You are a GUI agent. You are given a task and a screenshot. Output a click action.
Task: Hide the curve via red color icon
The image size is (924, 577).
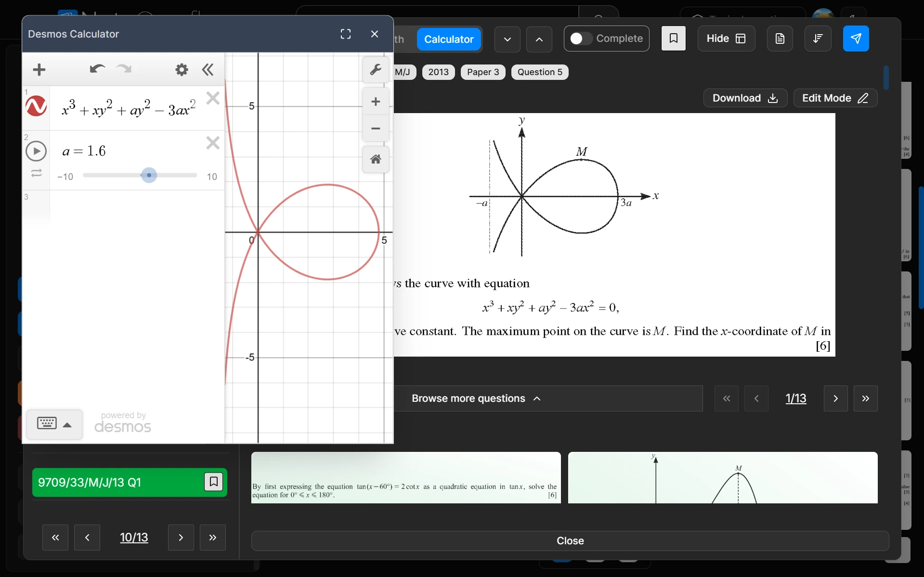pyautogui.click(x=36, y=106)
